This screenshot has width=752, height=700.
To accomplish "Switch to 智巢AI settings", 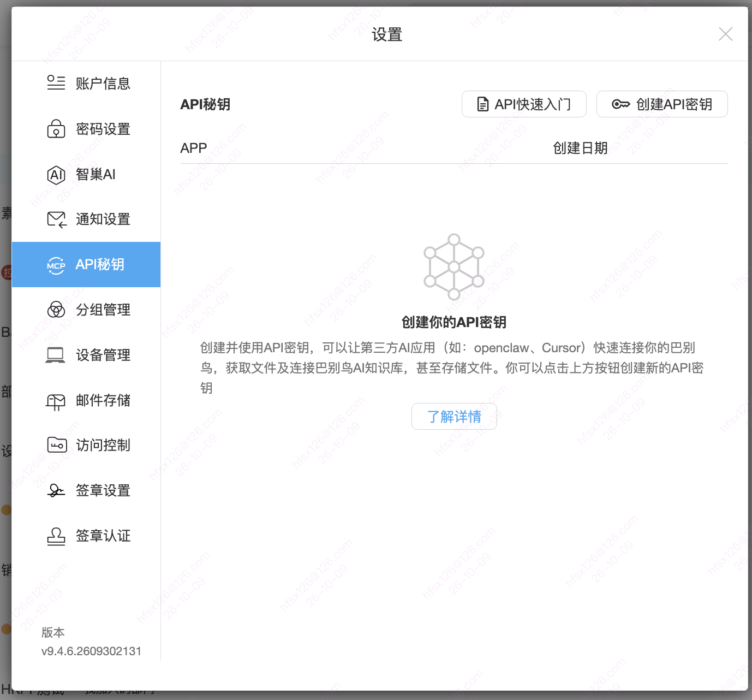I will (x=86, y=175).
